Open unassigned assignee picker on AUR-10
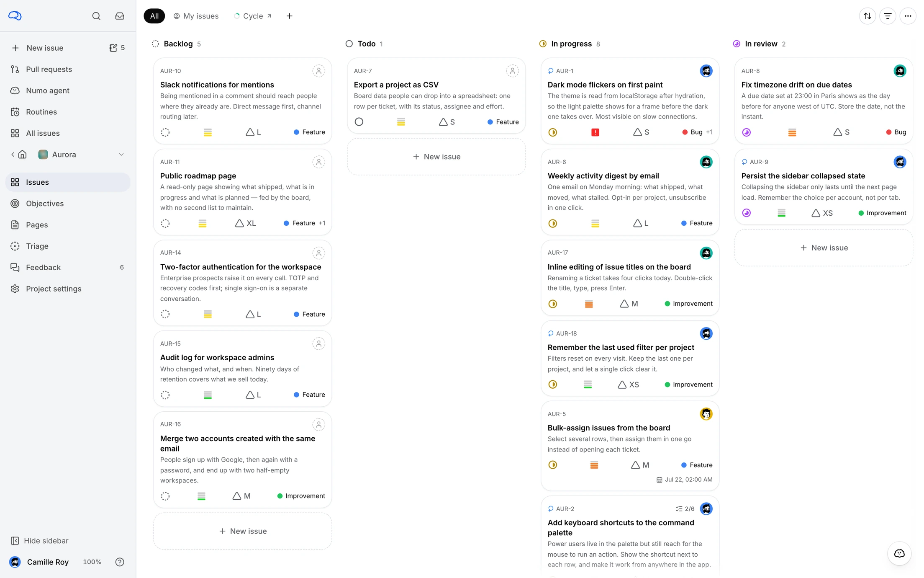Image resolution: width=924 pixels, height=578 pixels. pyautogui.click(x=319, y=71)
